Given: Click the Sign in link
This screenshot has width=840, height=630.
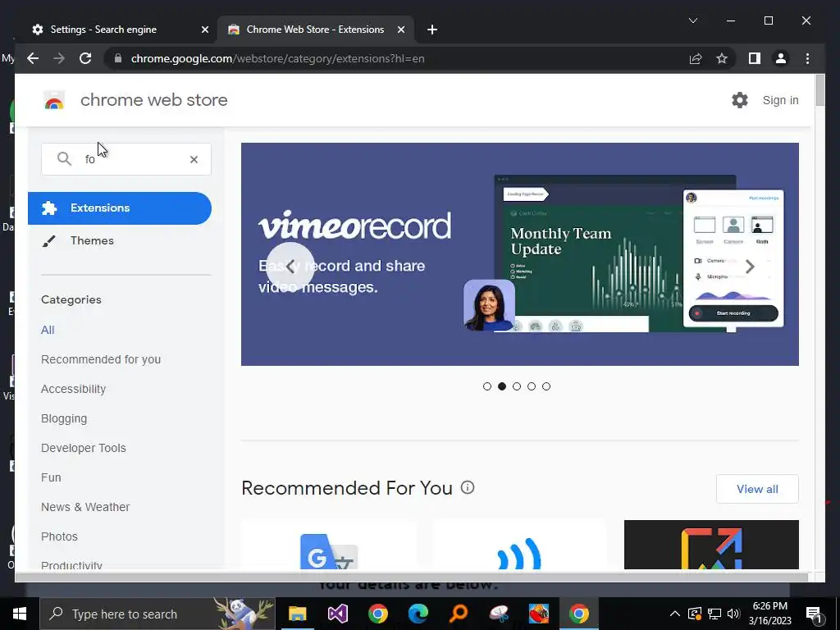Looking at the screenshot, I should pyautogui.click(x=780, y=100).
